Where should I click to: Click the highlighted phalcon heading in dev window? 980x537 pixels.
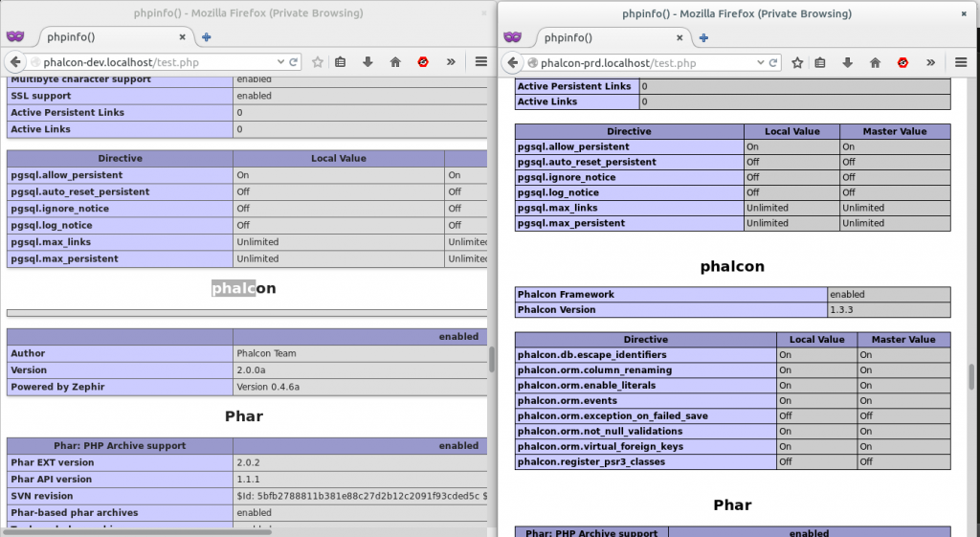(244, 288)
